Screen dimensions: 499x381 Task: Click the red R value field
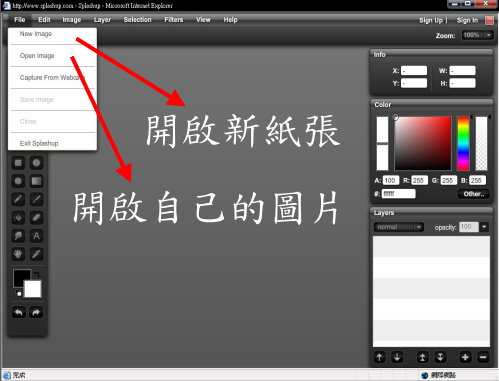pos(419,180)
